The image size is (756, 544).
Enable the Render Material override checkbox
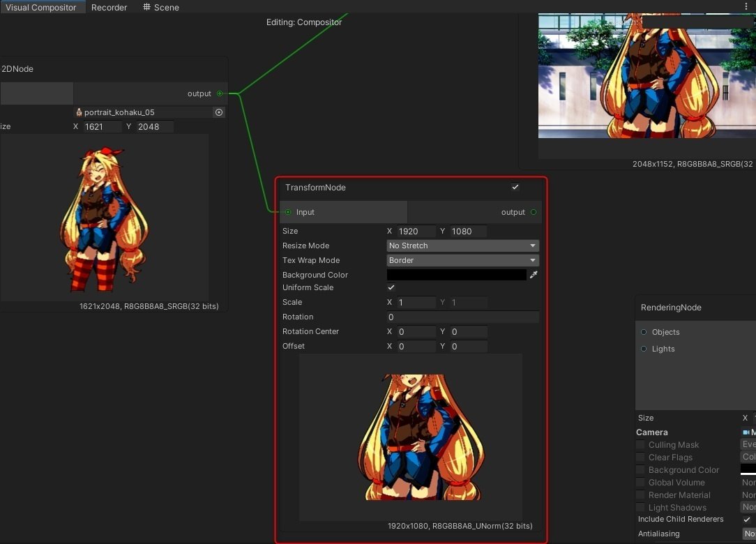tap(640, 494)
